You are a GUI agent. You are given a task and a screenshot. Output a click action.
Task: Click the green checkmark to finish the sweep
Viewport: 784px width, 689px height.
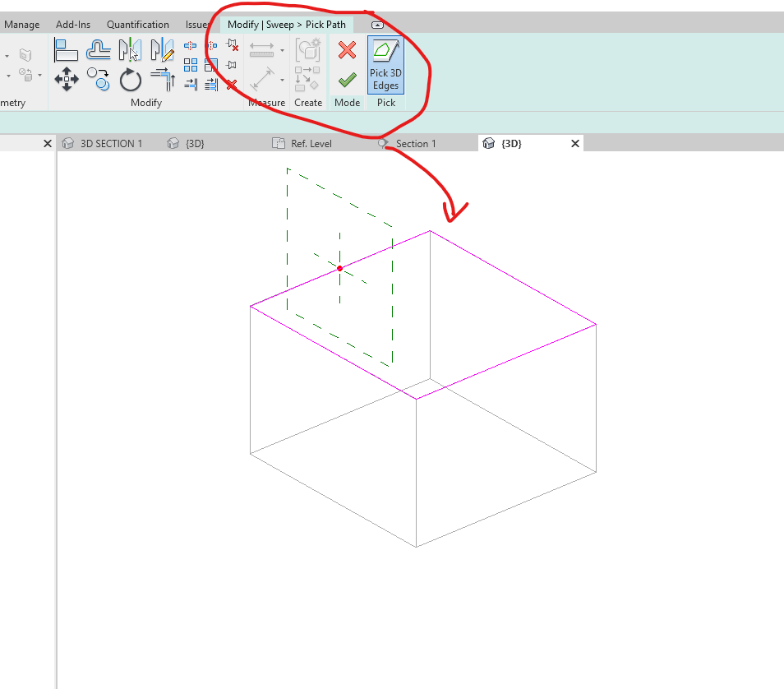tap(346, 81)
